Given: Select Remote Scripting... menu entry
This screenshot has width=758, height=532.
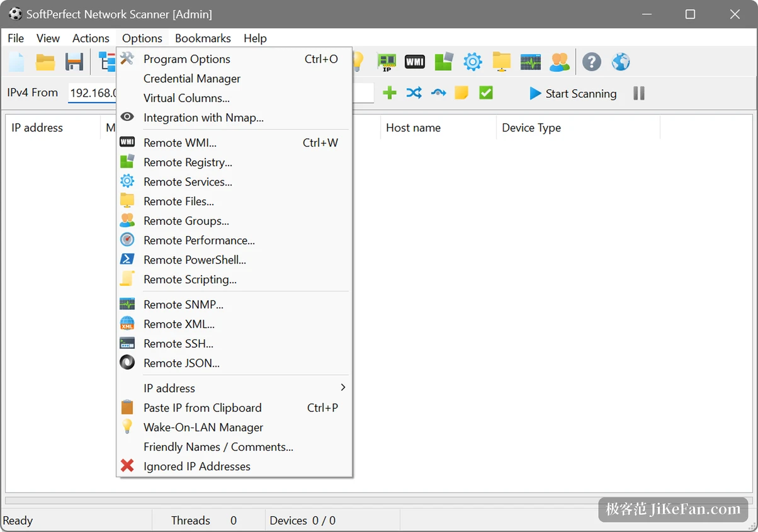Looking at the screenshot, I should click(234, 280).
